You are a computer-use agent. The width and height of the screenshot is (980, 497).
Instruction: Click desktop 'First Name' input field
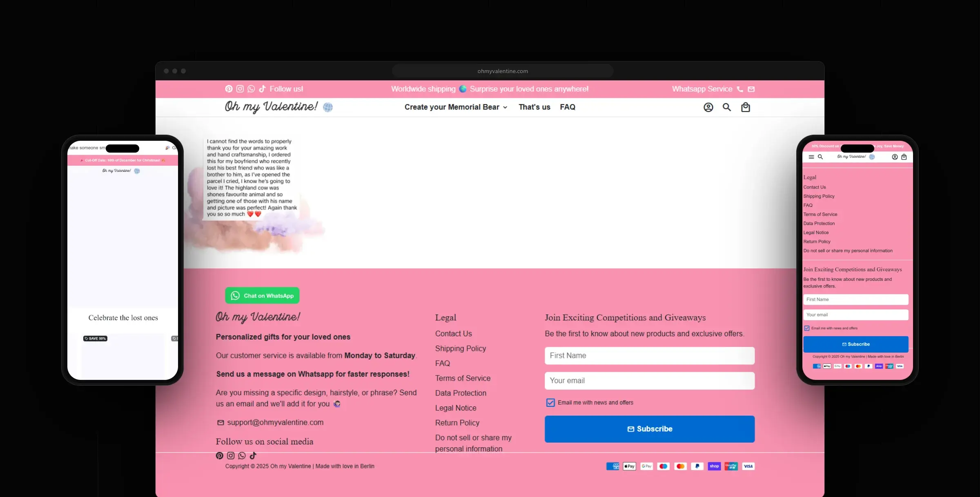pyautogui.click(x=650, y=356)
